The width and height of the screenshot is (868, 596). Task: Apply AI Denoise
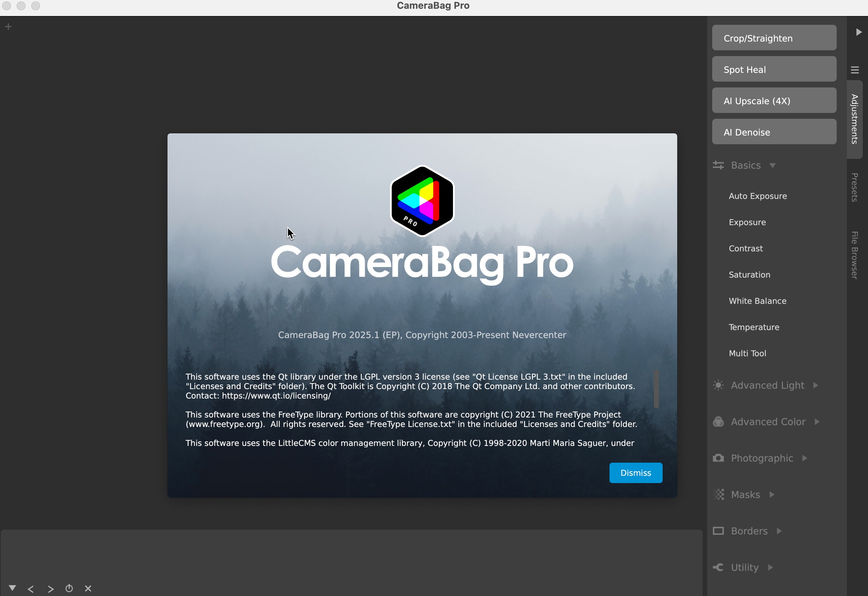(774, 132)
